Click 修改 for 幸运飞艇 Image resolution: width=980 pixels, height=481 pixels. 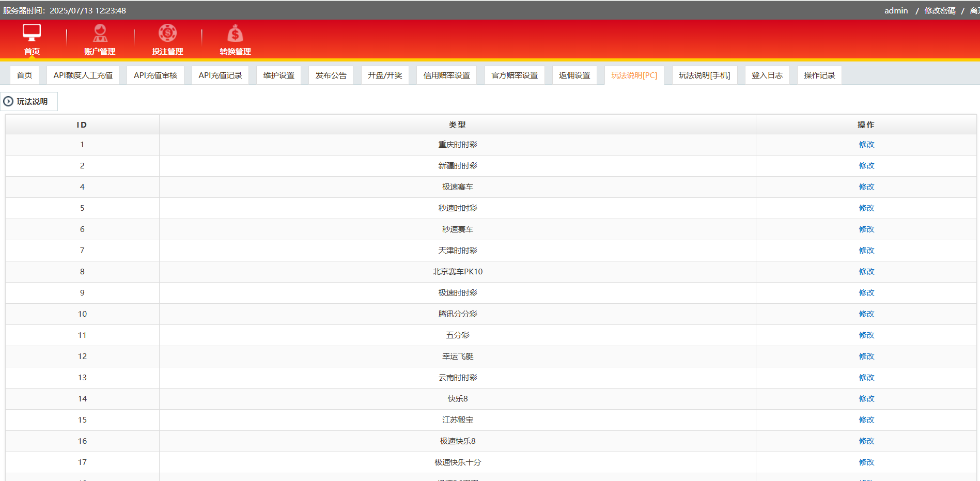click(x=866, y=356)
